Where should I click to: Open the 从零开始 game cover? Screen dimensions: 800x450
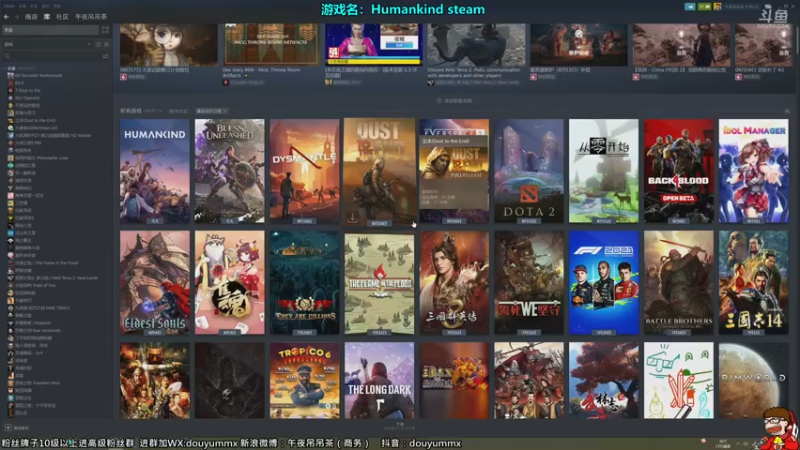[604, 171]
